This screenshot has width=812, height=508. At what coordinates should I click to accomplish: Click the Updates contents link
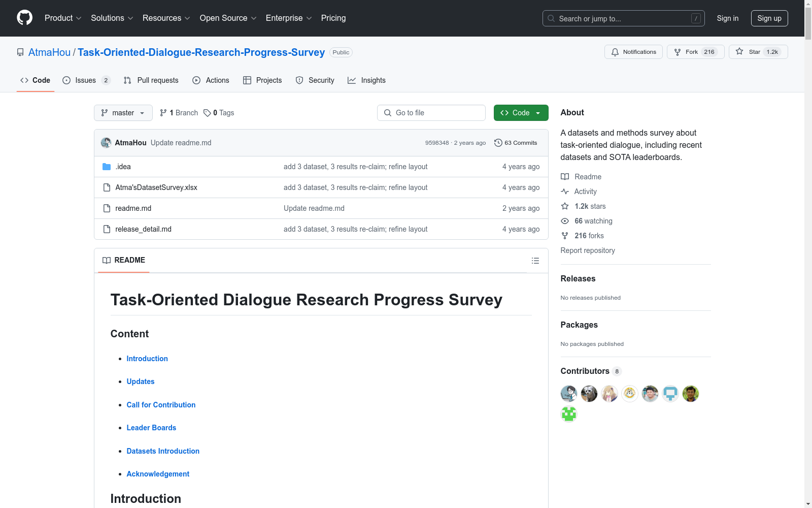coord(141,382)
